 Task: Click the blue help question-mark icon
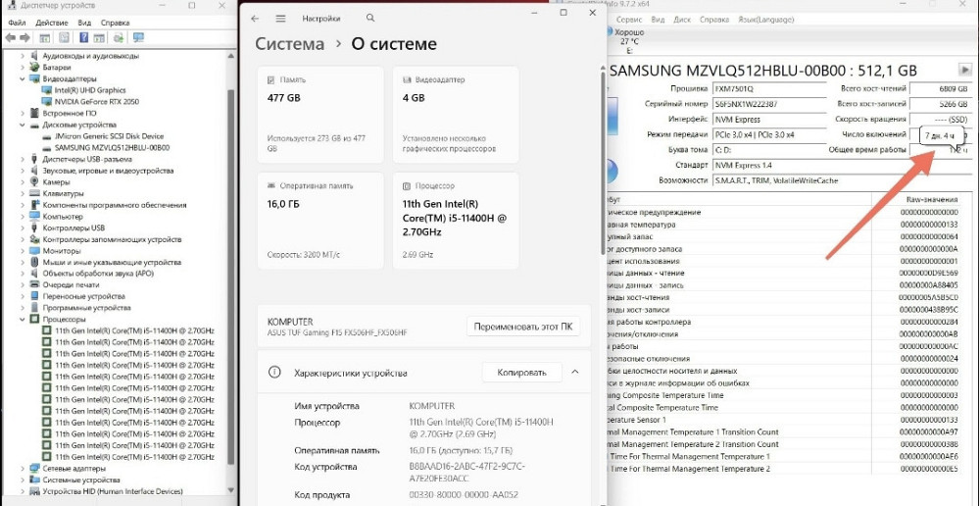83,38
